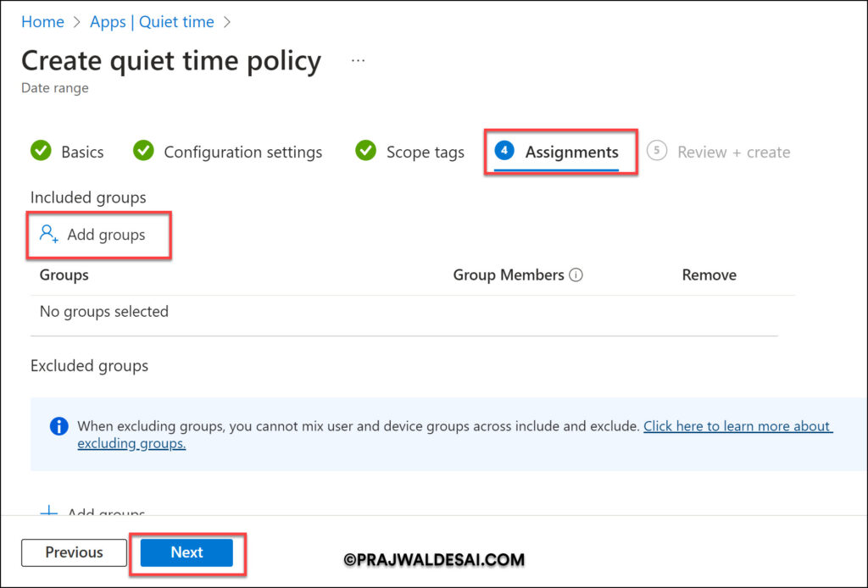The width and height of the screenshot is (868, 588).
Task: Click checkmark icon beside Scope tags
Action: coord(365,151)
